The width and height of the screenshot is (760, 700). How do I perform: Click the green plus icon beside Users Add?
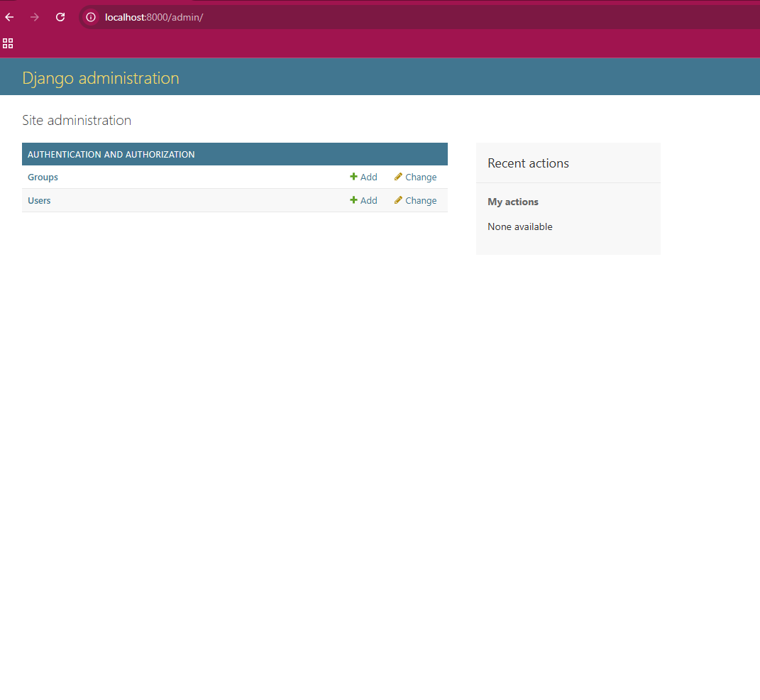tap(353, 200)
